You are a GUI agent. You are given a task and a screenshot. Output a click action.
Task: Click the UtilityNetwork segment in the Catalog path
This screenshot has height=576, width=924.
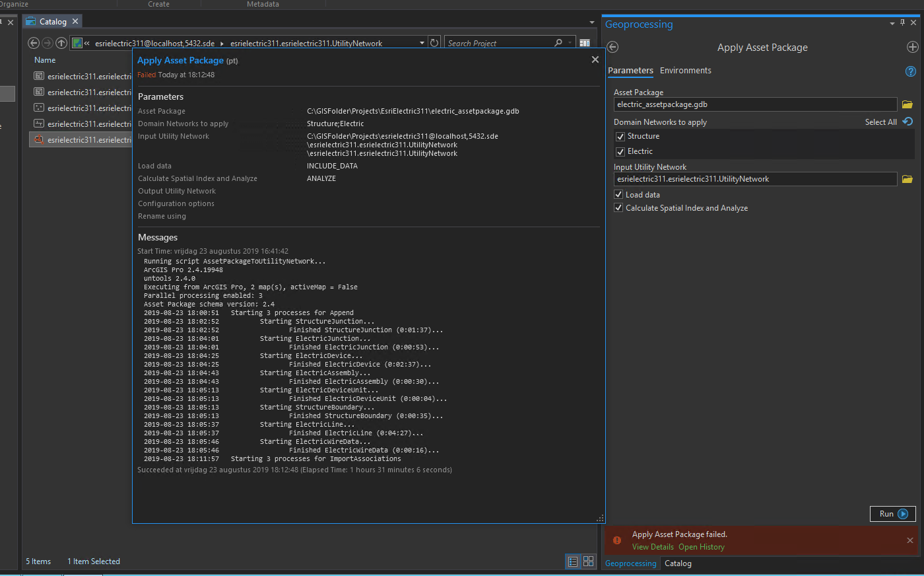click(306, 44)
